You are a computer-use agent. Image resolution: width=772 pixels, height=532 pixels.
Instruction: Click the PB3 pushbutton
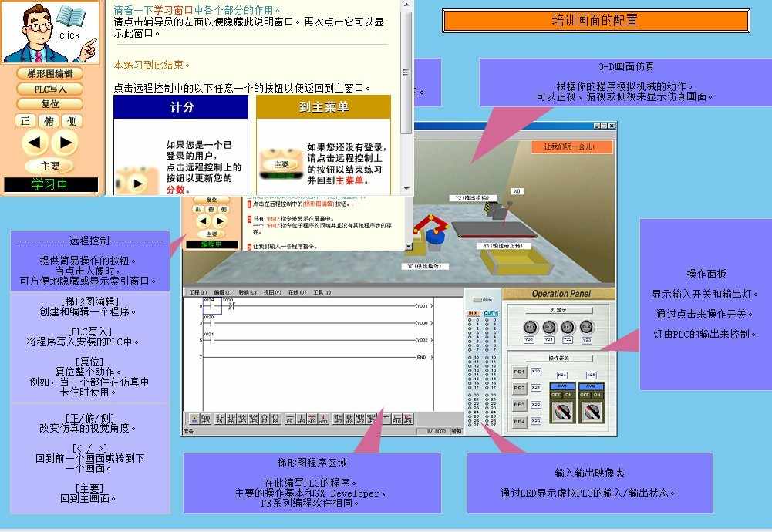519,405
